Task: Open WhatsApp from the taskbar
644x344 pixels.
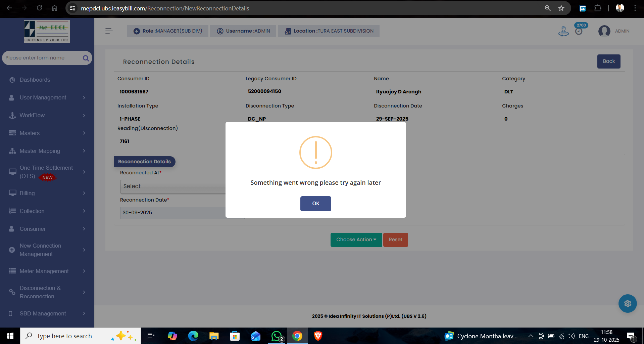Action: click(x=277, y=336)
